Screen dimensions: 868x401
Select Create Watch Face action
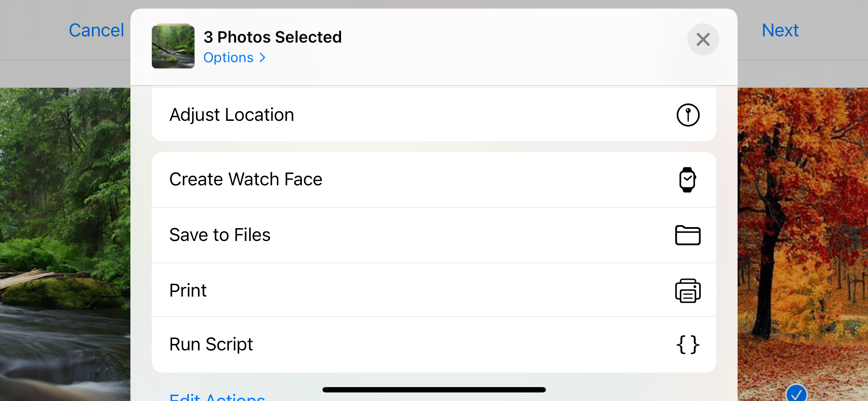[x=246, y=179]
